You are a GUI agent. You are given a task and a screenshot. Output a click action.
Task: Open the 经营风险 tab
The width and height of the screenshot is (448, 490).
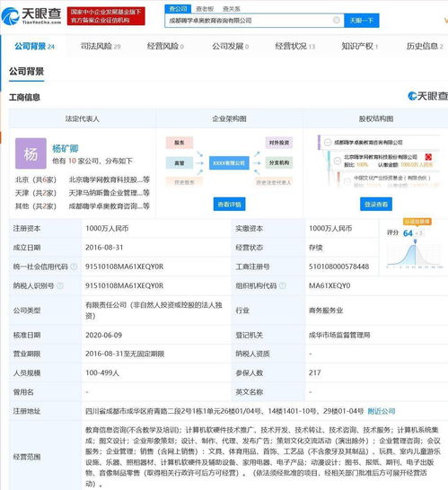point(165,47)
